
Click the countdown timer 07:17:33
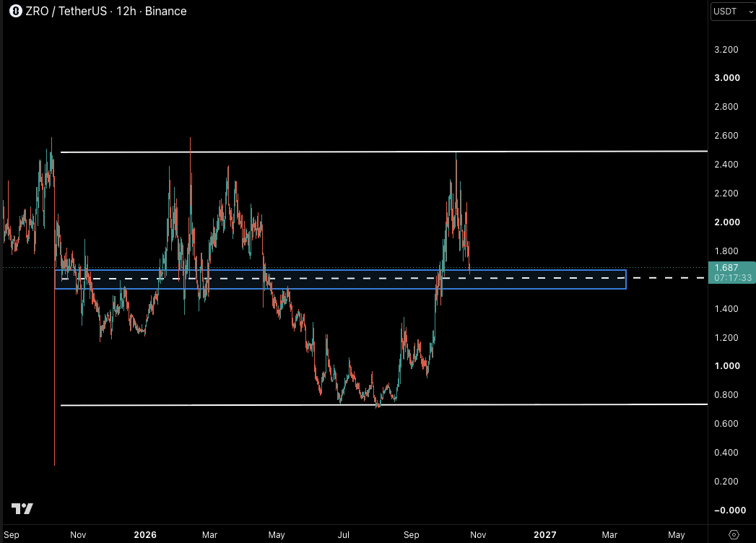[x=733, y=278]
